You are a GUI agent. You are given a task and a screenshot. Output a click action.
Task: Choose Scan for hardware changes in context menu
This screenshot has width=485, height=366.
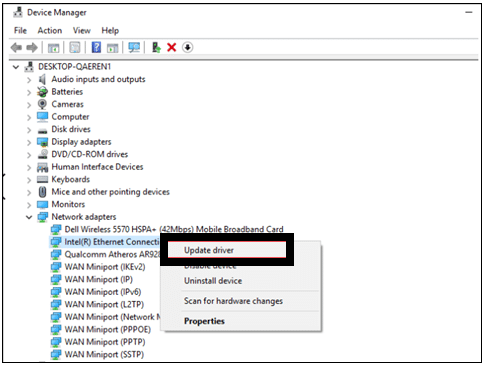[x=241, y=301]
